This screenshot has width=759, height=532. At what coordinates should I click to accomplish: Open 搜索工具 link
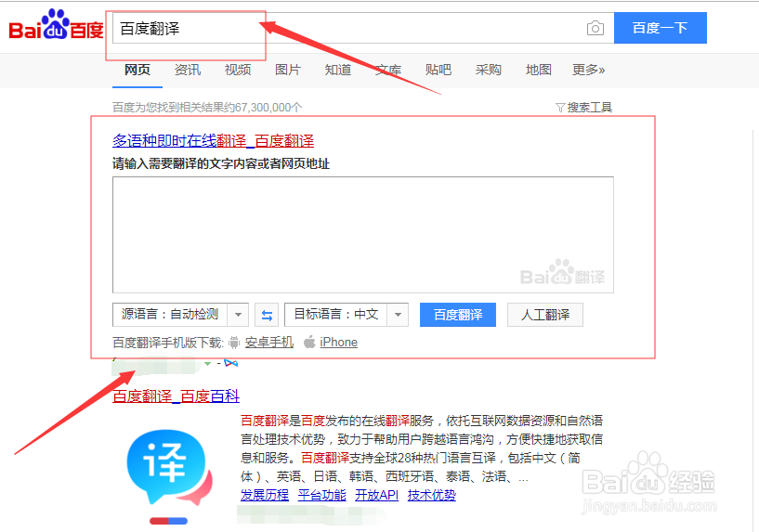coord(590,108)
